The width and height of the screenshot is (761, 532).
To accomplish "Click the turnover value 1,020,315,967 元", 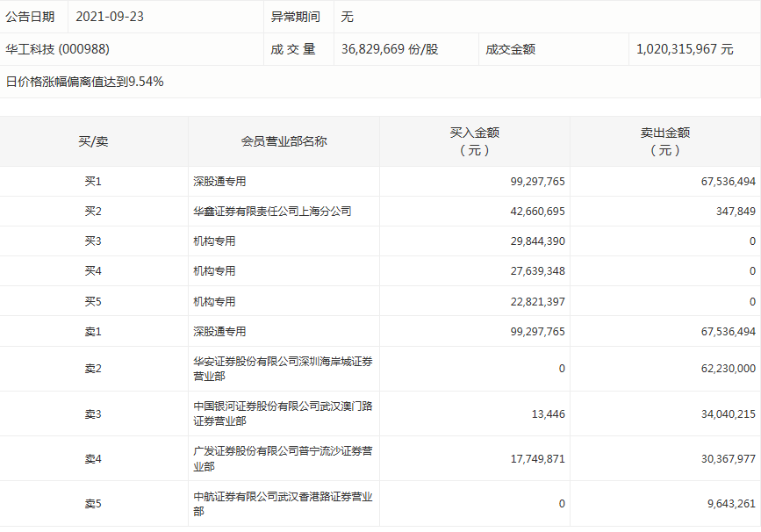I will tap(685, 49).
